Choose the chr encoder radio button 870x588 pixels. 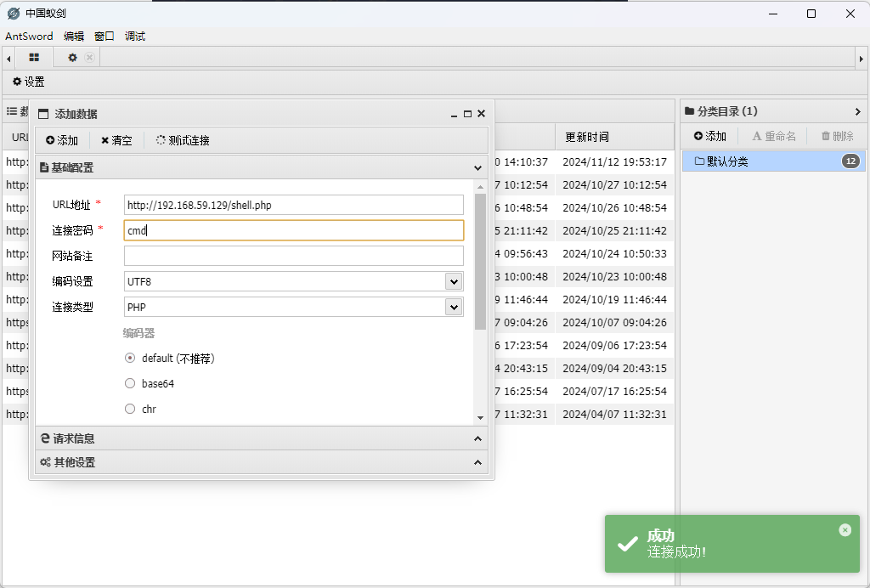pos(130,410)
